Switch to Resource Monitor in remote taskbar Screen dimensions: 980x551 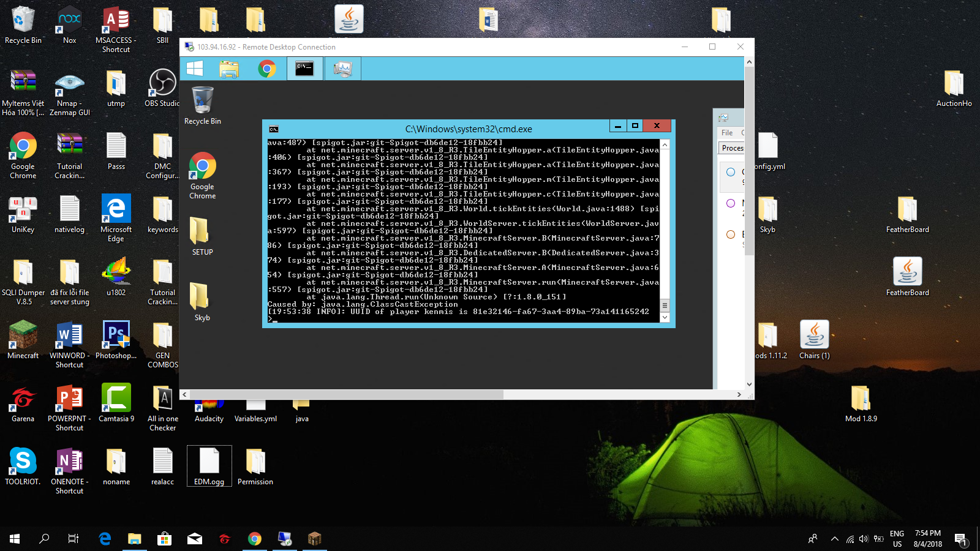tap(342, 69)
